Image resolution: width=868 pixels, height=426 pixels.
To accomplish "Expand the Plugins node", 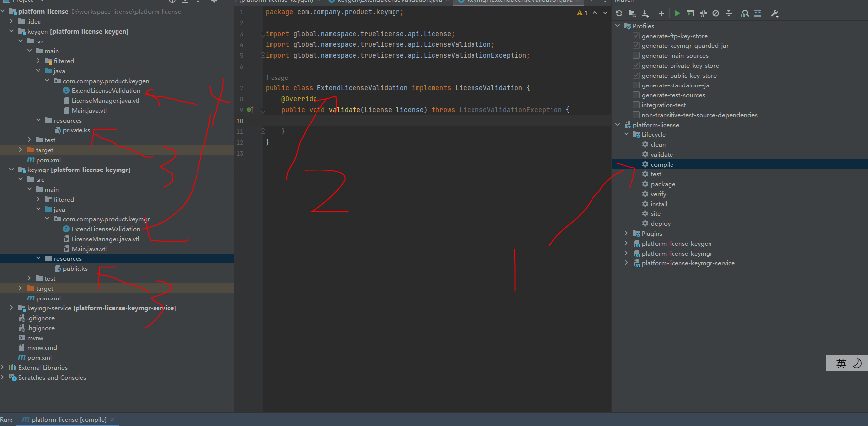I will click(627, 233).
